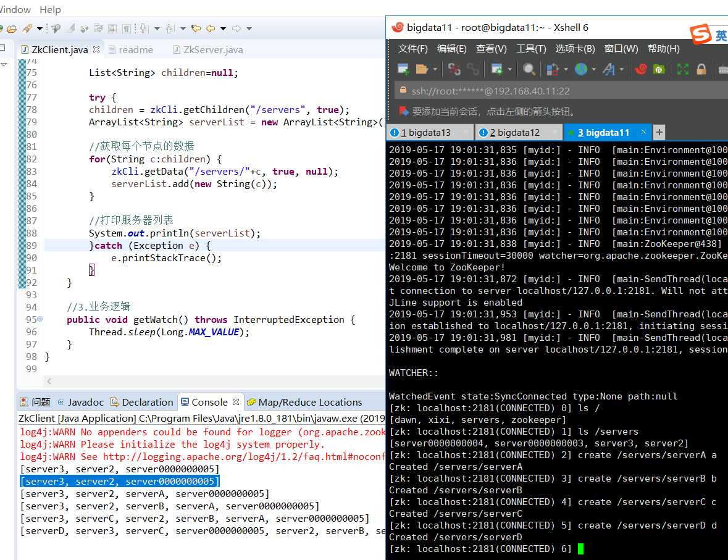Open dropdown next to Xshell color scheme icon
The width and height of the screenshot is (728, 560).
(566, 70)
